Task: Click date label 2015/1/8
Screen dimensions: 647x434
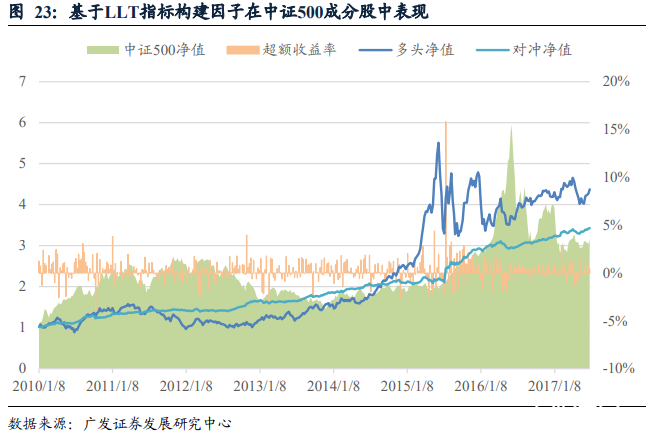Action: coord(407,386)
